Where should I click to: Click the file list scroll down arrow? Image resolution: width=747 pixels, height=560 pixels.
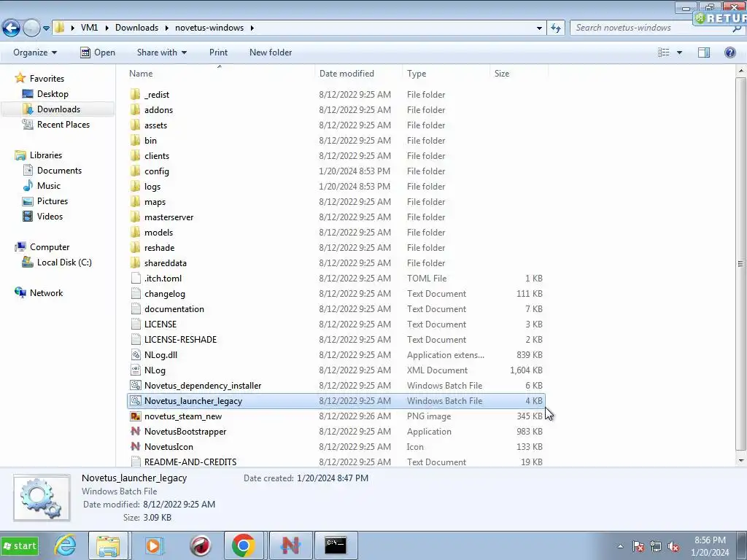point(741,461)
